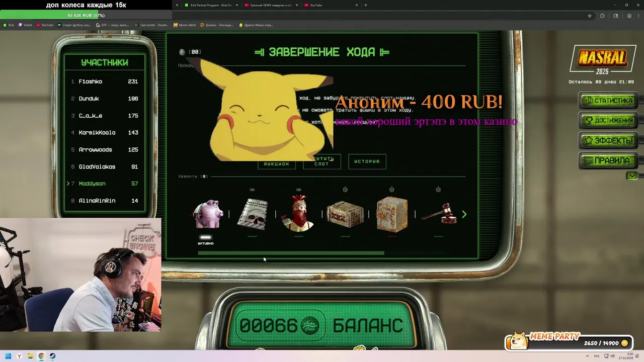The height and width of the screenshot is (362, 644).
Task: Open the tab search side panel icon
Action: click(x=616, y=16)
